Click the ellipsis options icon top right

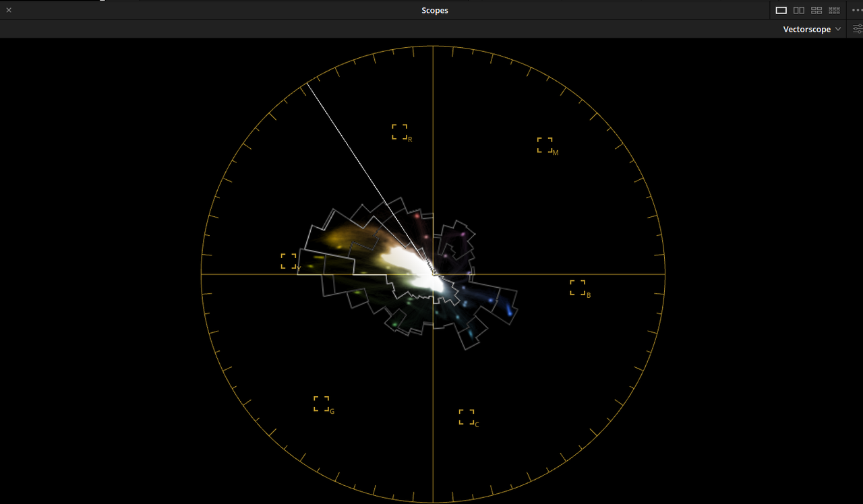(857, 9)
